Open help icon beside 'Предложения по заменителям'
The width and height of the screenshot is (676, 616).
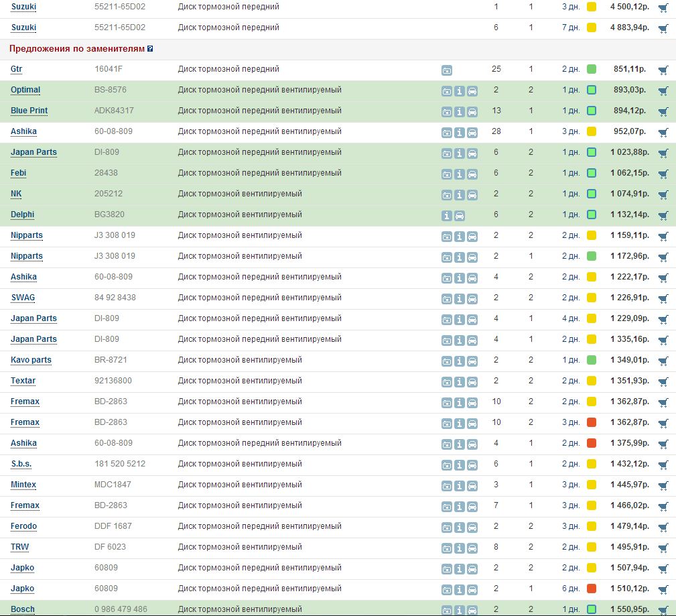150,49
